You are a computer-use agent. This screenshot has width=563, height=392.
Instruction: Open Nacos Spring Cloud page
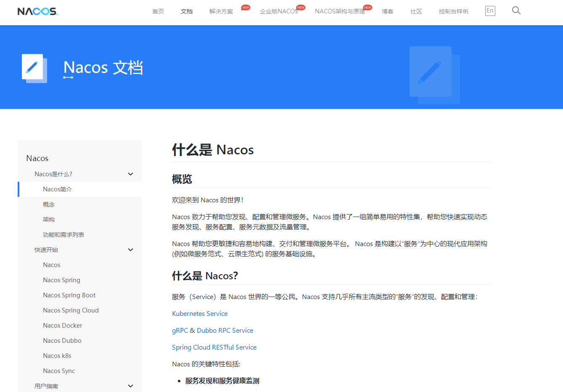coord(71,310)
